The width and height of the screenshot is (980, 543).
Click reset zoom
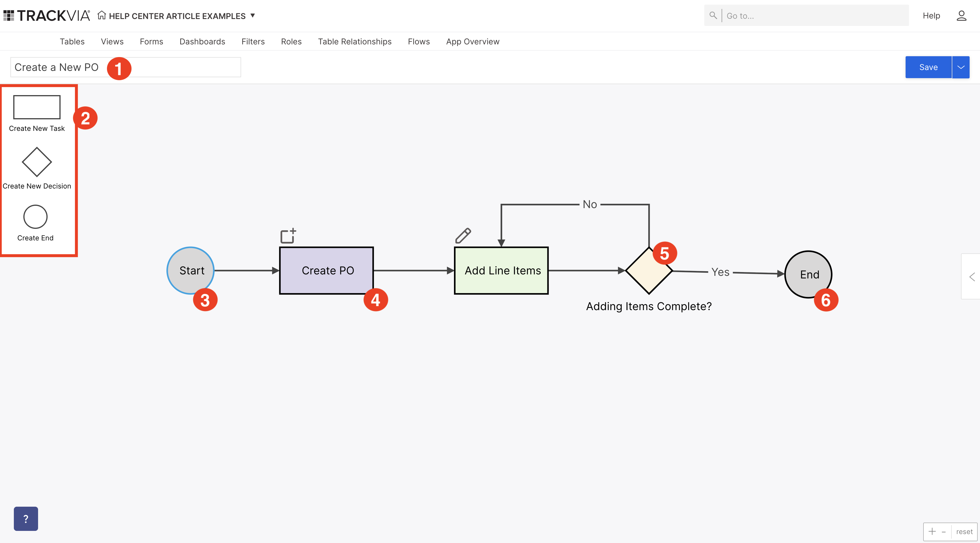964,531
